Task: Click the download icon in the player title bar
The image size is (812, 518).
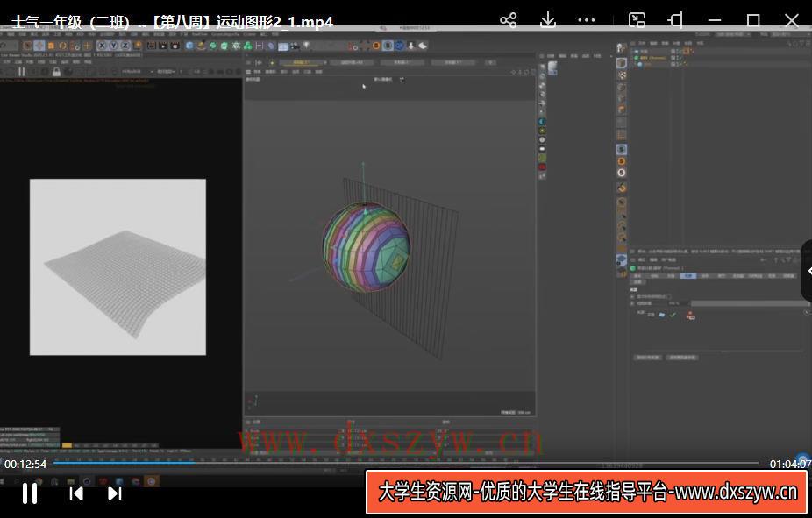Action: (x=547, y=20)
